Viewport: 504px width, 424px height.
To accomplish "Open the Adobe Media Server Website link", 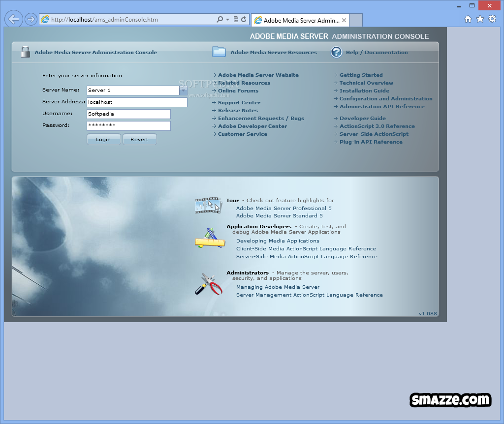I will point(258,75).
